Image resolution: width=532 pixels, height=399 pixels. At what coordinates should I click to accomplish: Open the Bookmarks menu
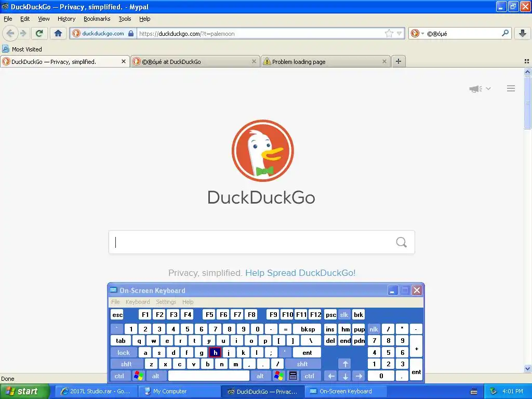97,19
